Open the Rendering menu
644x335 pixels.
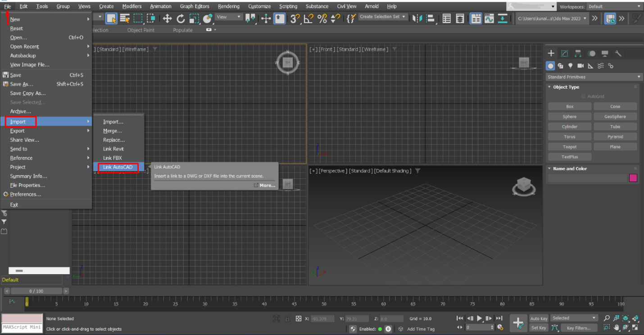pyautogui.click(x=229, y=6)
